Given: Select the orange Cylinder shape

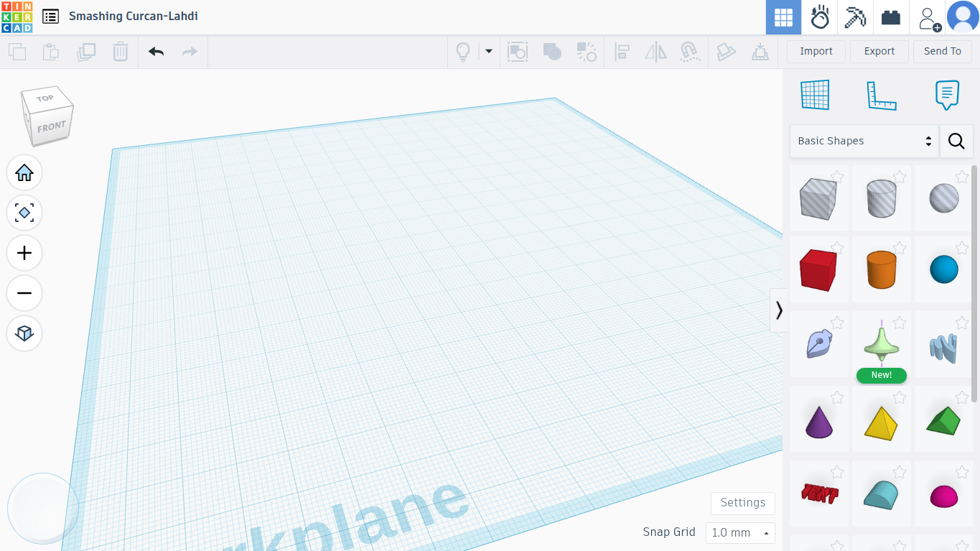Looking at the screenshot, I should pos(882,270).
